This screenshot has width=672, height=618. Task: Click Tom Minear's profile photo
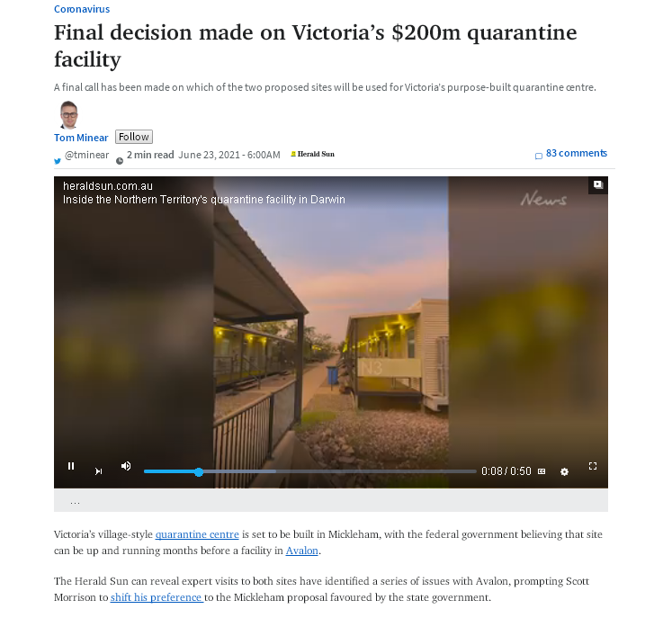point(68,115)
